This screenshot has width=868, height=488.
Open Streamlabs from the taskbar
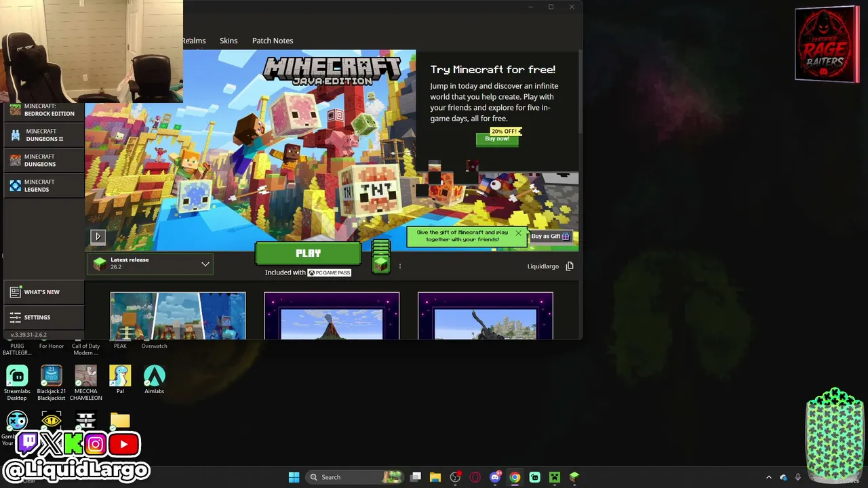[535, 477]
